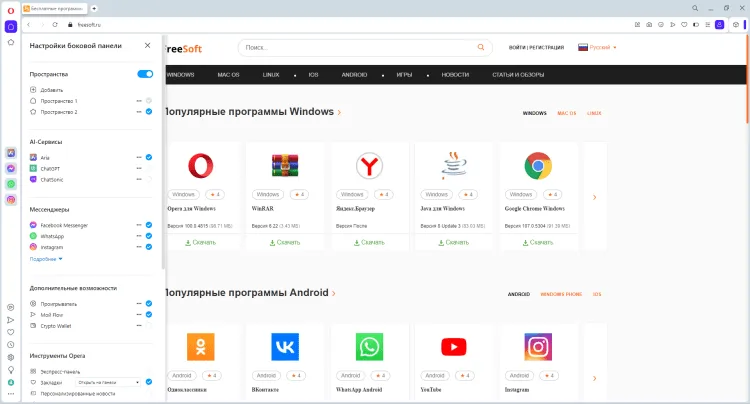The height and width of the screenshot is (404, 750).
Task: Click the sidebar settings panel scrollbar
Action: [x=163, y=153]
